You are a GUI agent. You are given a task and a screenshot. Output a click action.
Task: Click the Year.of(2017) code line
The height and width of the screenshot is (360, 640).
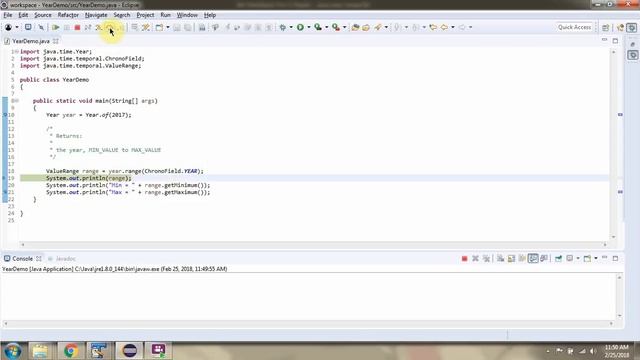[89, 115]
